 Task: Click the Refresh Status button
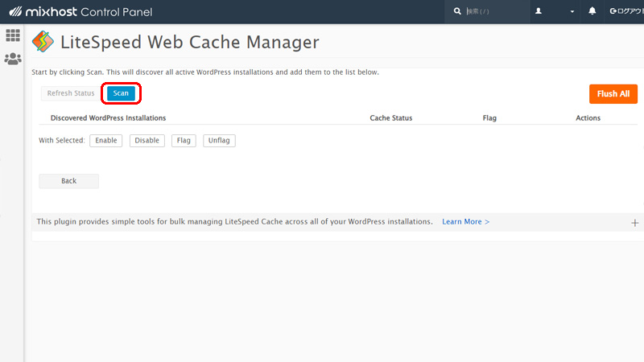point(71,93)
